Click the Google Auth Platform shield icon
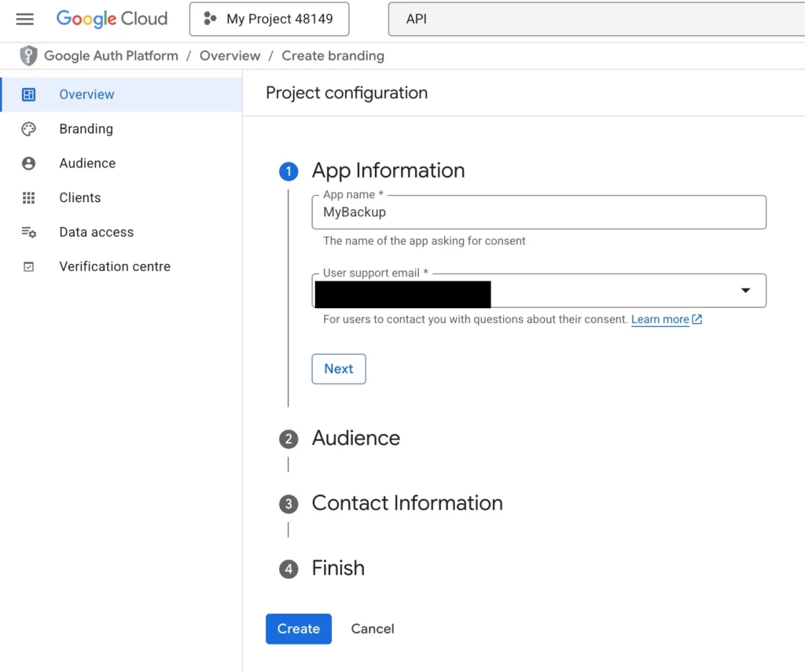Viewport: 805px width, 672px height. 29,56
